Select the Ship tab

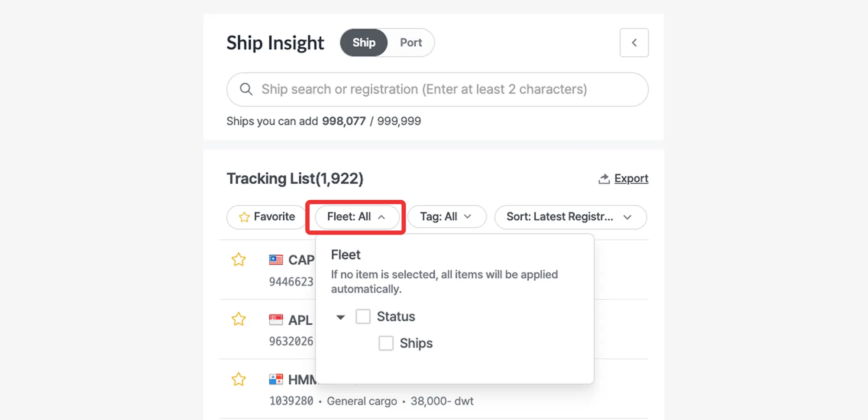[x=364, y=43]
